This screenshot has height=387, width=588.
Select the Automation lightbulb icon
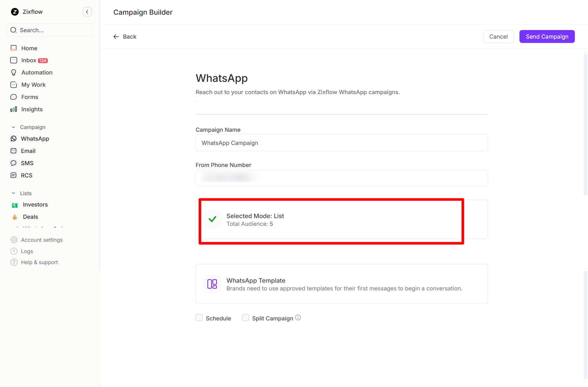[13, 72]
